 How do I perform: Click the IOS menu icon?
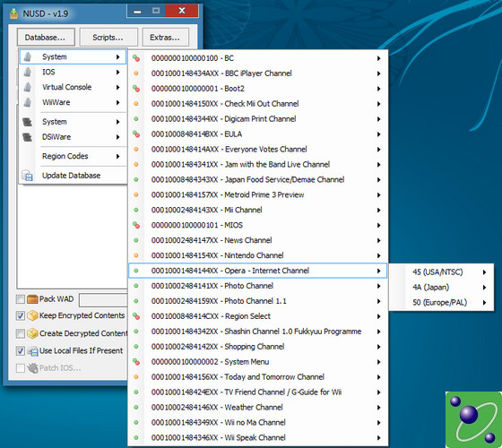[x=28, y=72]
